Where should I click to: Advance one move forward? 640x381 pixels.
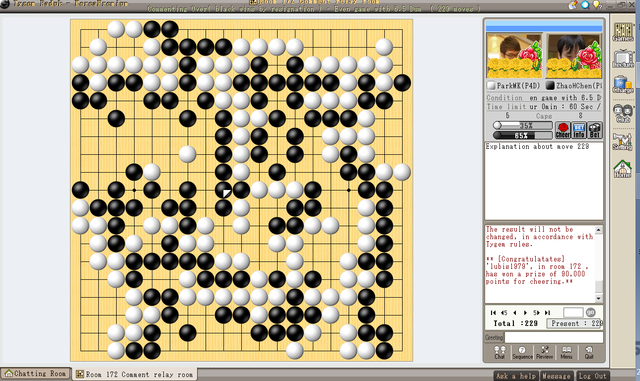pos(525,312)
